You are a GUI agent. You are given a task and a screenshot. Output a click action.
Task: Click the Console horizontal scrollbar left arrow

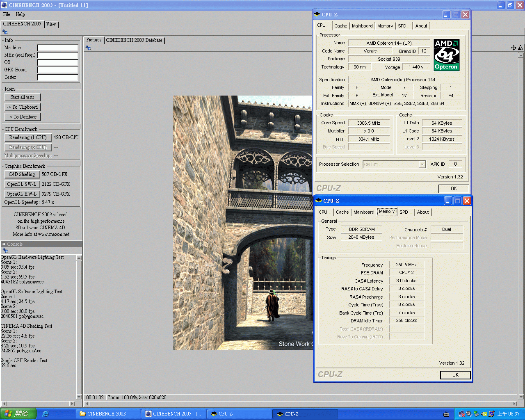tap(4, 404)
